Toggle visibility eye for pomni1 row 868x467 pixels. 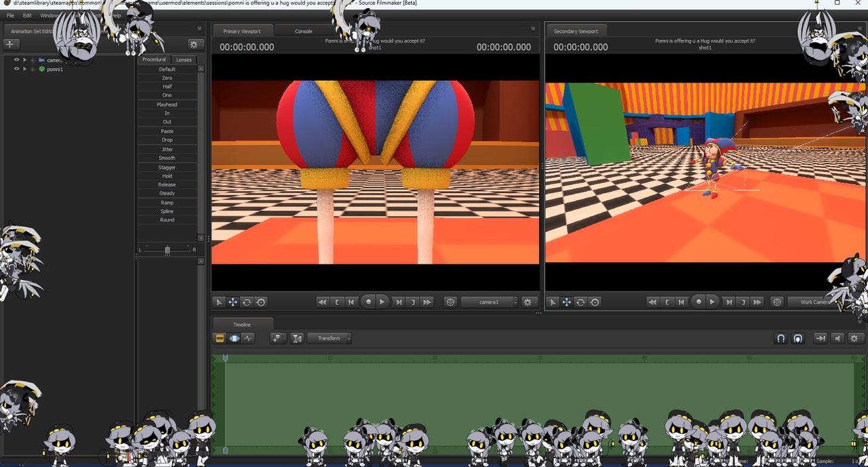(x=17, y=69)
